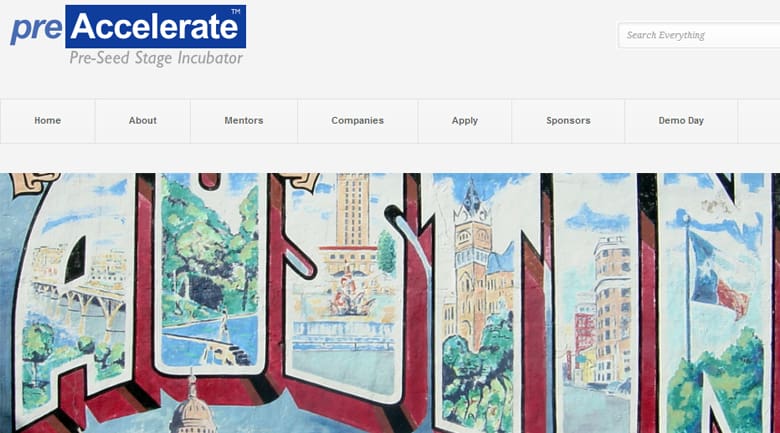This screenshot has height=433, width=780.
Task: Open the Home menu item
Action: click(x=48, y=121)
